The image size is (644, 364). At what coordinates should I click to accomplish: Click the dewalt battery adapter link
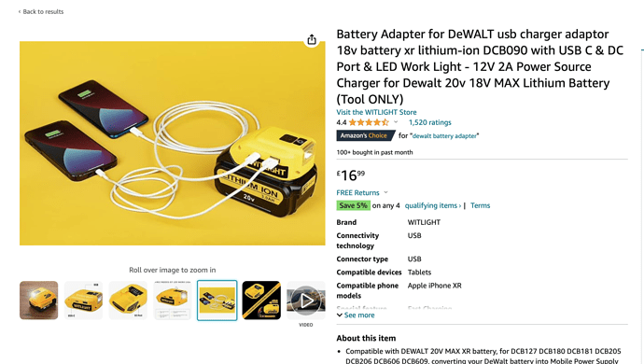(444, 135)
